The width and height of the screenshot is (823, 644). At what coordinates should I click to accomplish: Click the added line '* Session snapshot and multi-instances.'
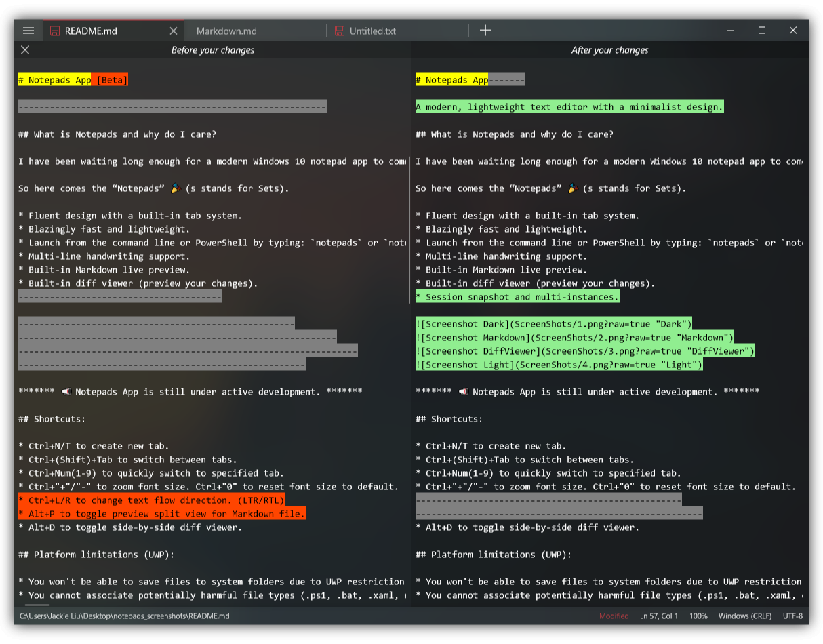517,297
